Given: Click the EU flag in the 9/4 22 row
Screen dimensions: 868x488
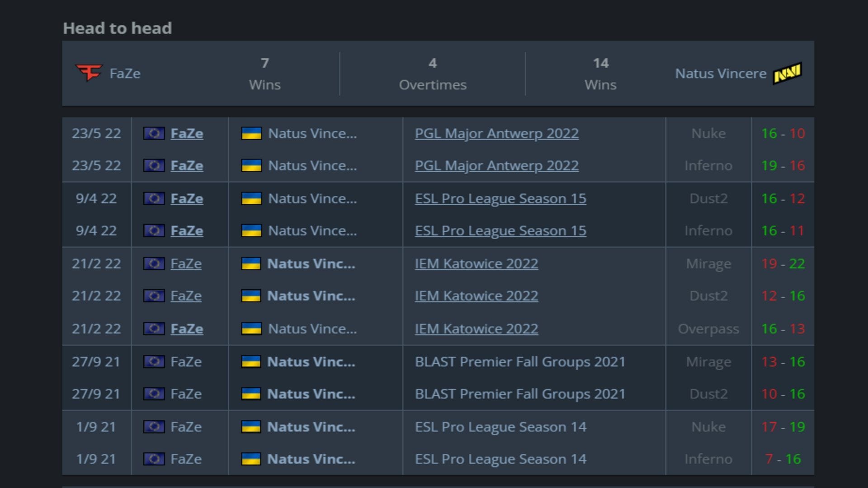Looking at the screenshot, I should pos(154,198).
